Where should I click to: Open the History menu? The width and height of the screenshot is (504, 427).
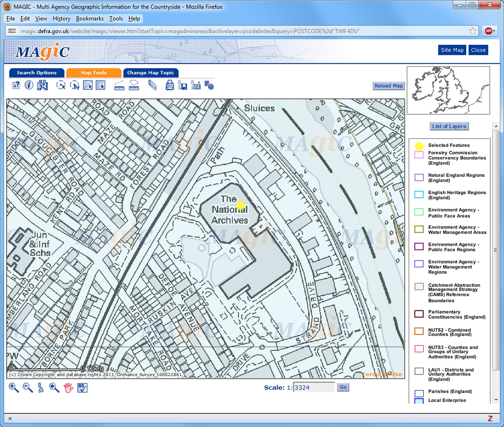point(61,19)
